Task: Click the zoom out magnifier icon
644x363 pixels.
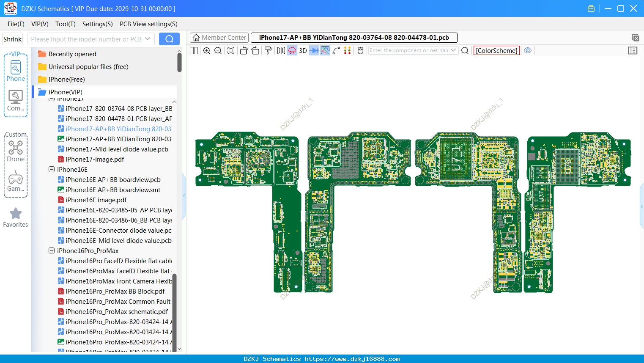Action: point(218,50)
